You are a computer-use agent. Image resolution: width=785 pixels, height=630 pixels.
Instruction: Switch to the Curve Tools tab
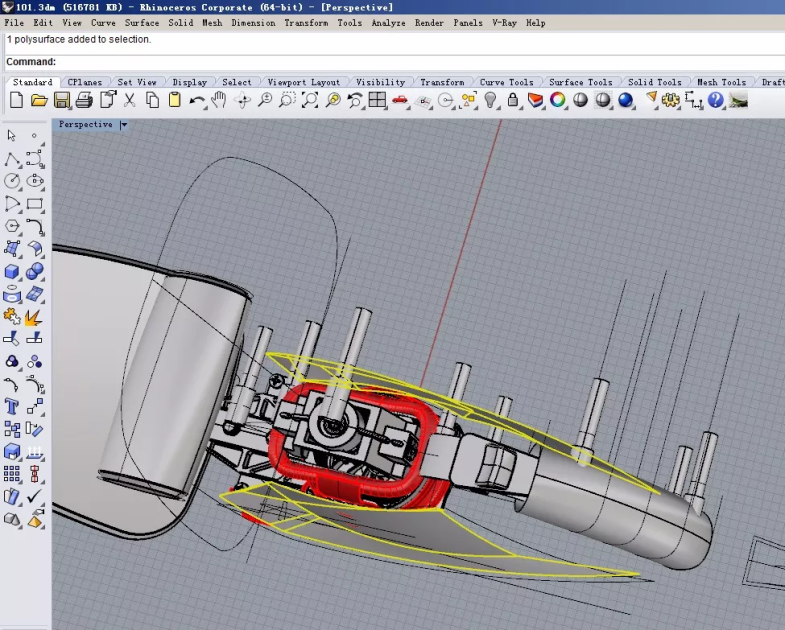(x=506, y=82)
